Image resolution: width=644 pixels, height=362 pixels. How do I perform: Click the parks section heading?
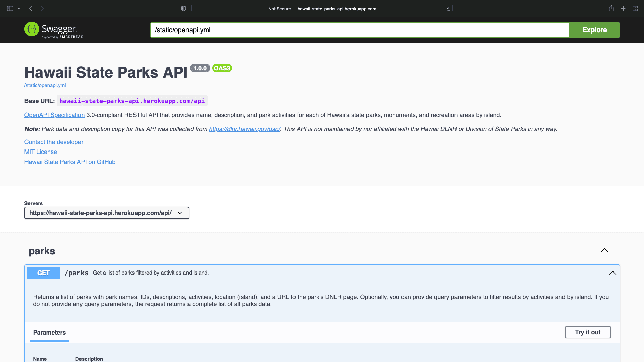click(x=42, y=251)
